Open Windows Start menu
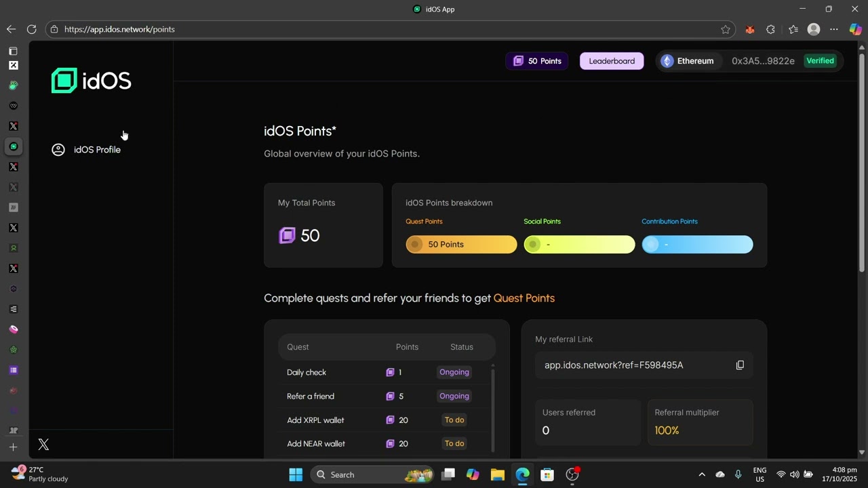868x488 pixels. point(296,474)
